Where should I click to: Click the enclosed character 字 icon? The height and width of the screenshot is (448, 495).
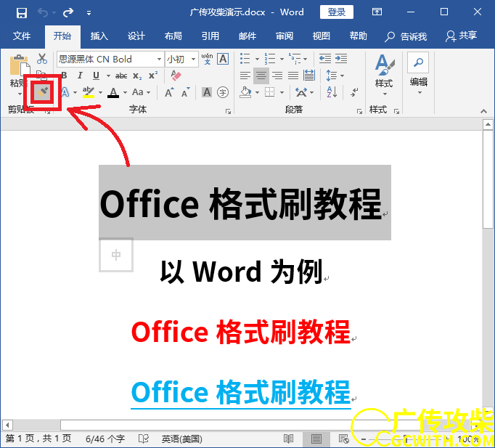click(223, 92)
